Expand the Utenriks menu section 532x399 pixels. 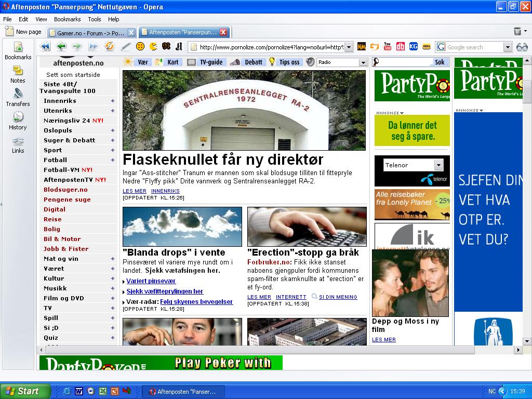(113, 111)
